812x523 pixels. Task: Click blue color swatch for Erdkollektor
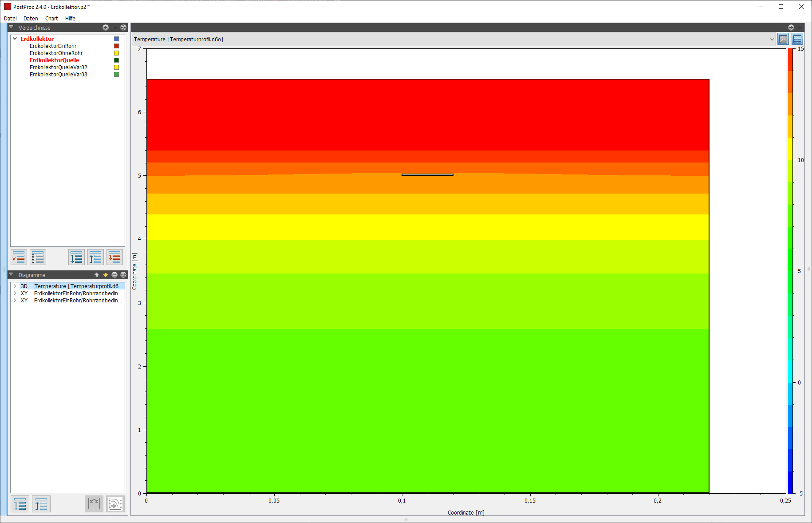pos(117,39)
